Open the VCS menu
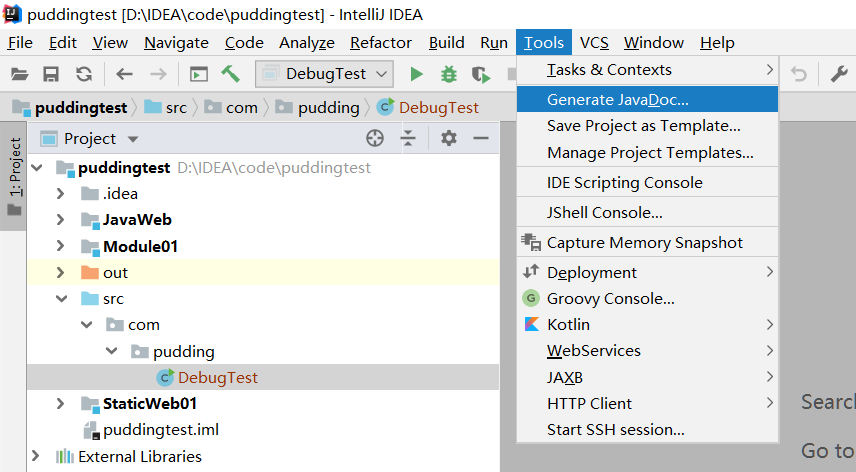 pyautogui.click(x=594, y=43)
